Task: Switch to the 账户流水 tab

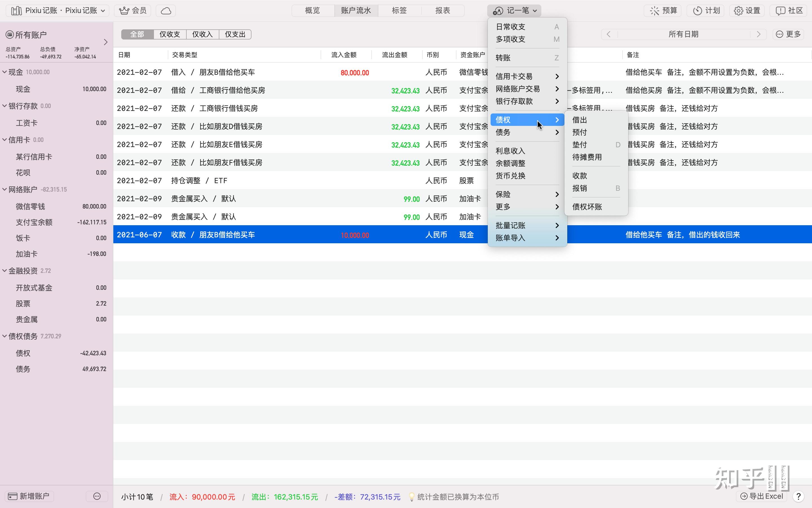Action: [356, 11]
